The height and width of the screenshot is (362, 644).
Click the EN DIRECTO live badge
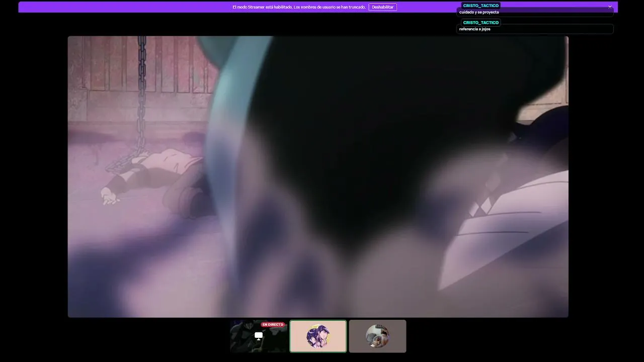pos(273,325)
